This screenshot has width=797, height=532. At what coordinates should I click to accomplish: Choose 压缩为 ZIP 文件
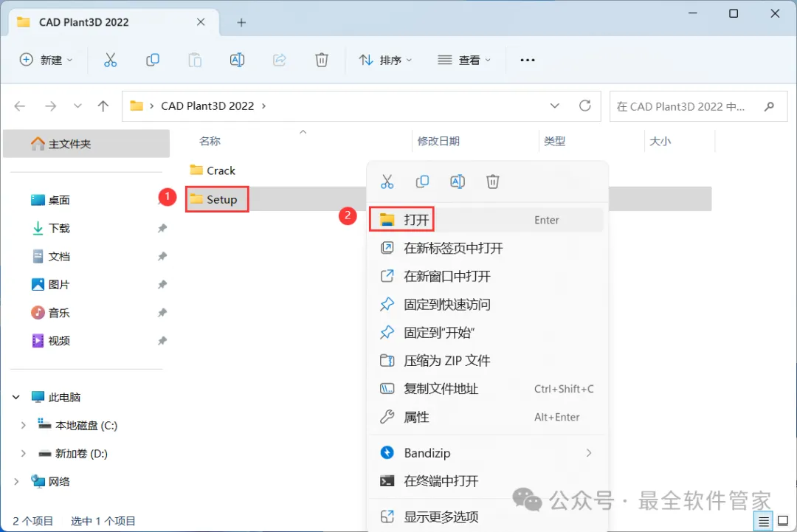[x=486, y=361]
